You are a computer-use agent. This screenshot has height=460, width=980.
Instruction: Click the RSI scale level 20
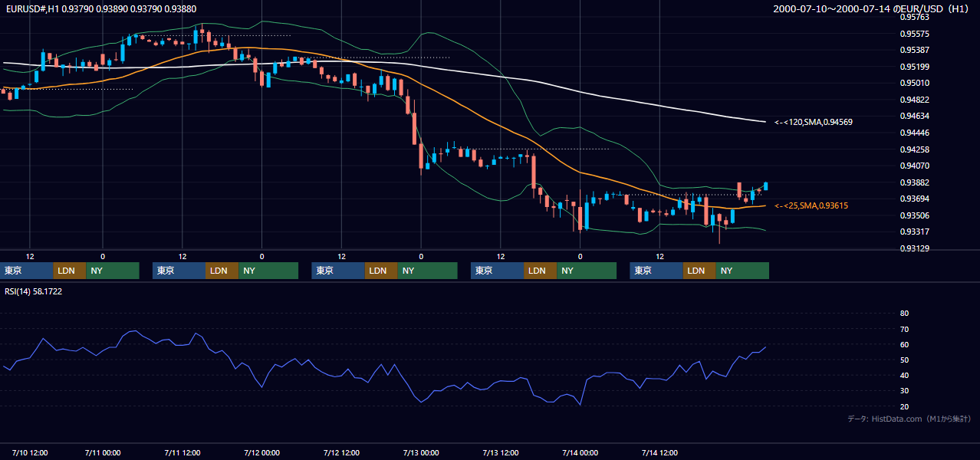pos(904,406)
